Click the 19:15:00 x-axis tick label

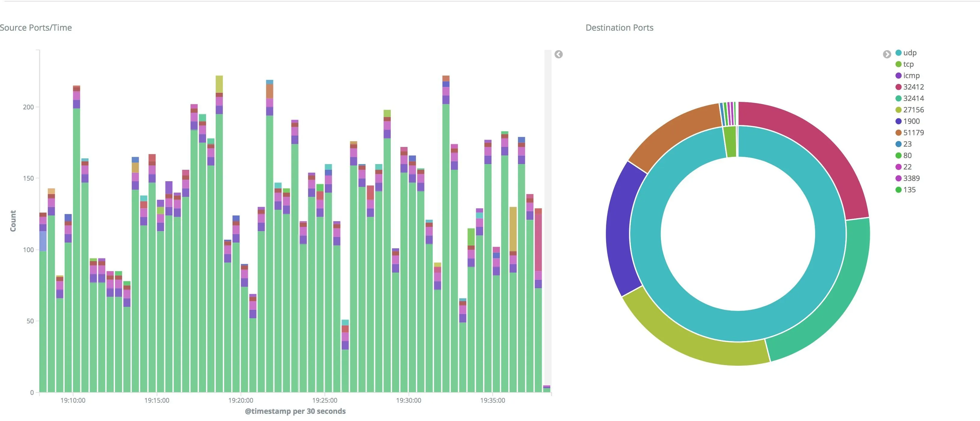tap(157, 401)
